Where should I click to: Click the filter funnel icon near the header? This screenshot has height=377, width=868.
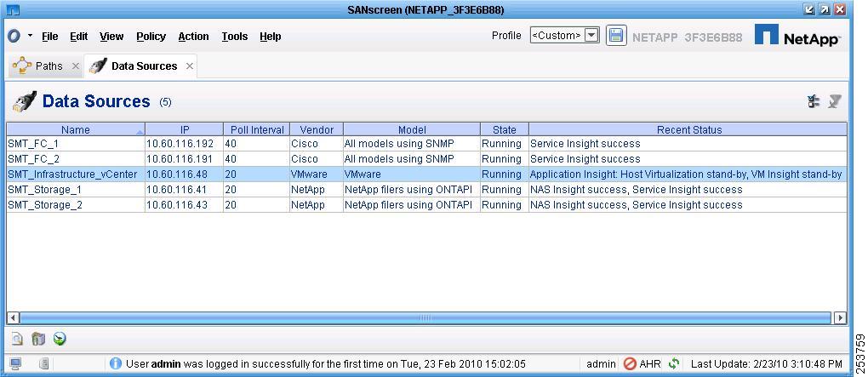click(834, 101)
